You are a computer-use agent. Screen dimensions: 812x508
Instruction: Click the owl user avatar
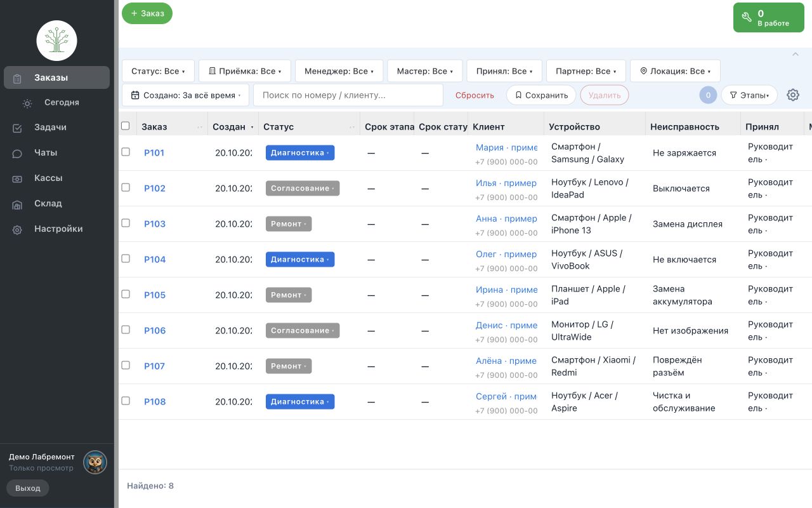click(95, 462)
